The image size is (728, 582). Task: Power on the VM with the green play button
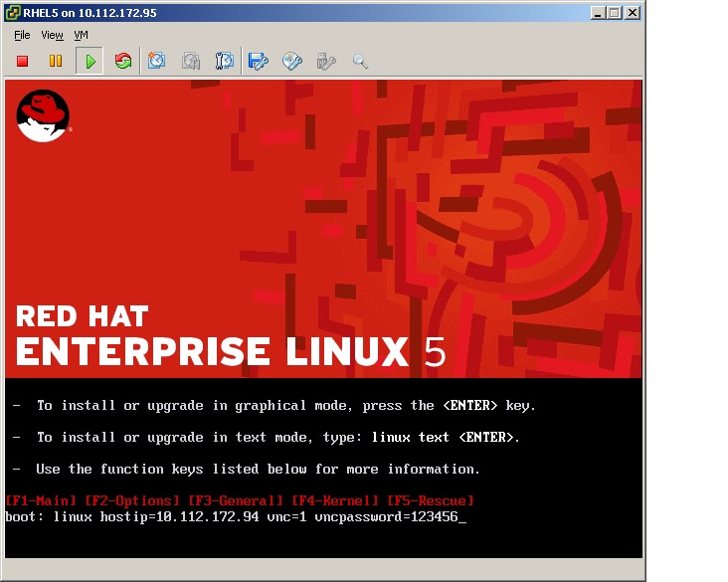click(x=91, y=61)
